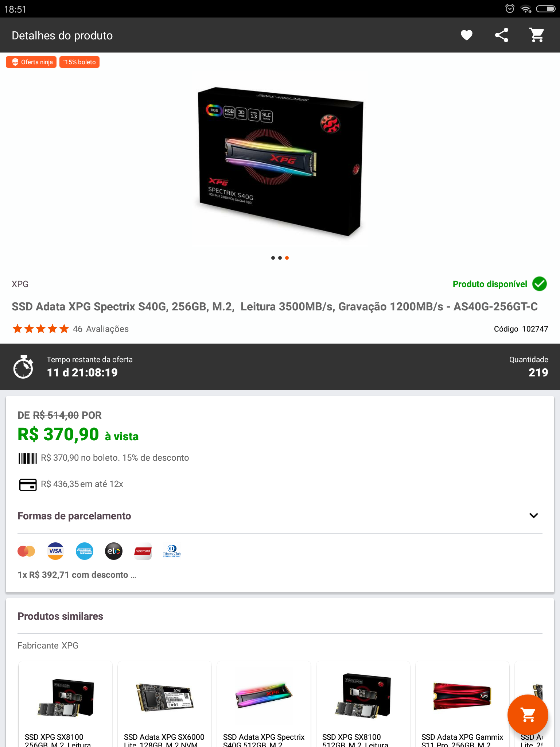Open similar product SSD Adata XPG Gammix S11 Pro

462,704
